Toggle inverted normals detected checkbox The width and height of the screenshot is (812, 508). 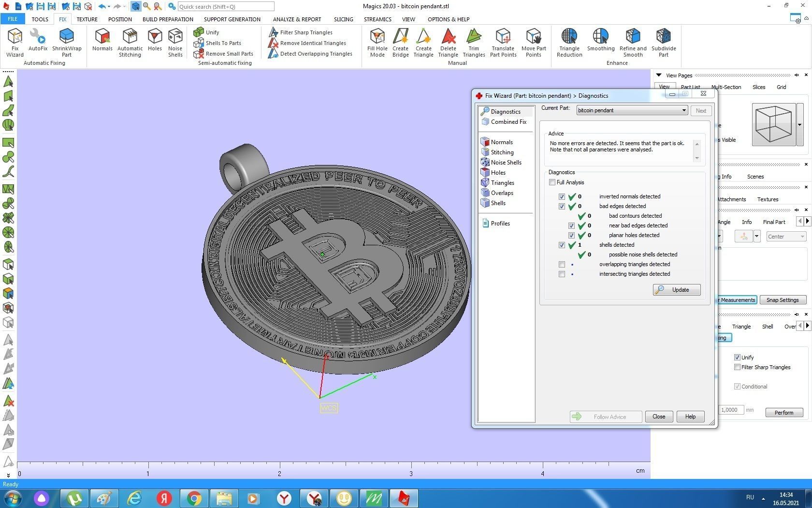(562, 196)
